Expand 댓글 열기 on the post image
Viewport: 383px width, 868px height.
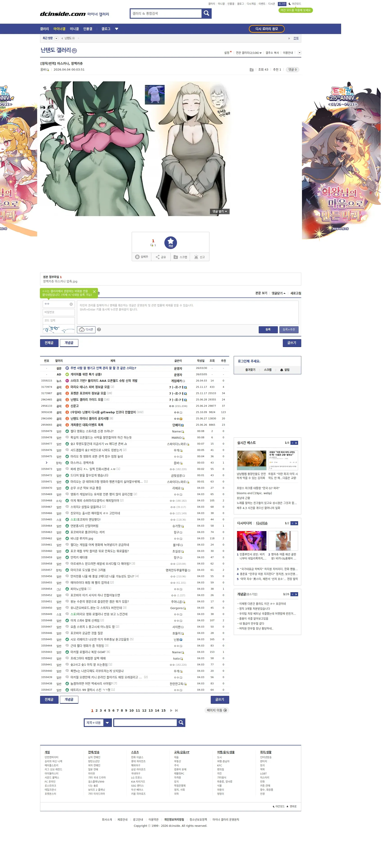[x=220, y=211]
